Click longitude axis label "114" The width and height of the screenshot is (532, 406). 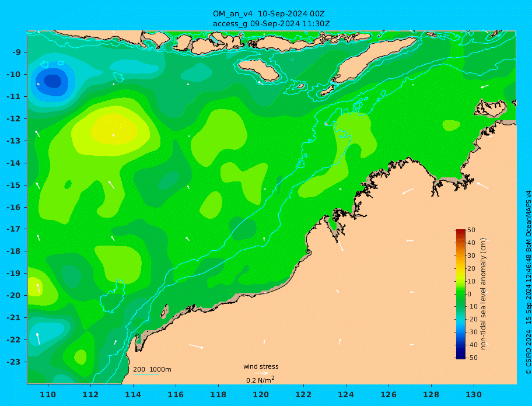(x=133, y=394)
